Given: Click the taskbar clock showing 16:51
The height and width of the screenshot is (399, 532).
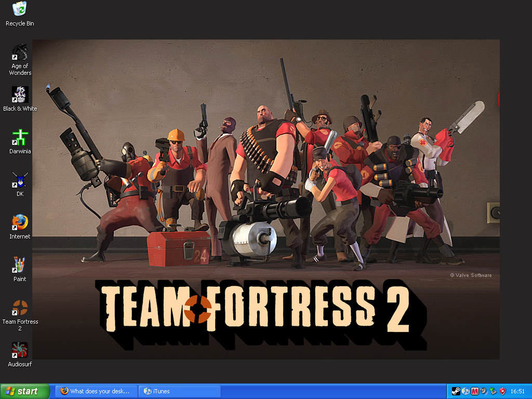Looking at the screenshot, I should pyautogui.click(x=517, y=391).
